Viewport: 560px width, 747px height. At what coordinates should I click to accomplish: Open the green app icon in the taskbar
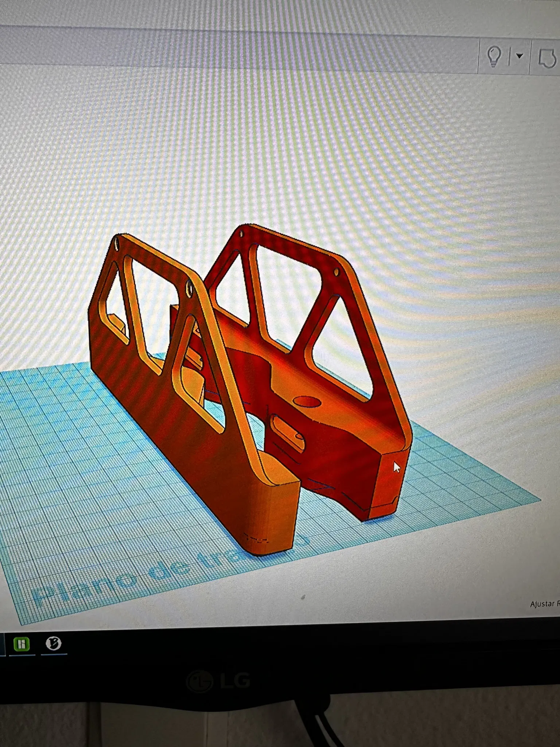point(22,644)
